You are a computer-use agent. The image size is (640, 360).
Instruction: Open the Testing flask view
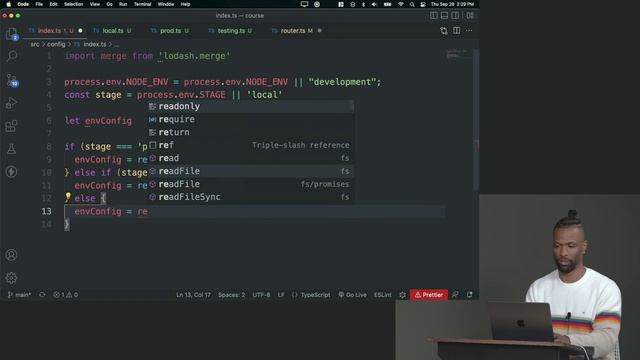click(11, 149)
